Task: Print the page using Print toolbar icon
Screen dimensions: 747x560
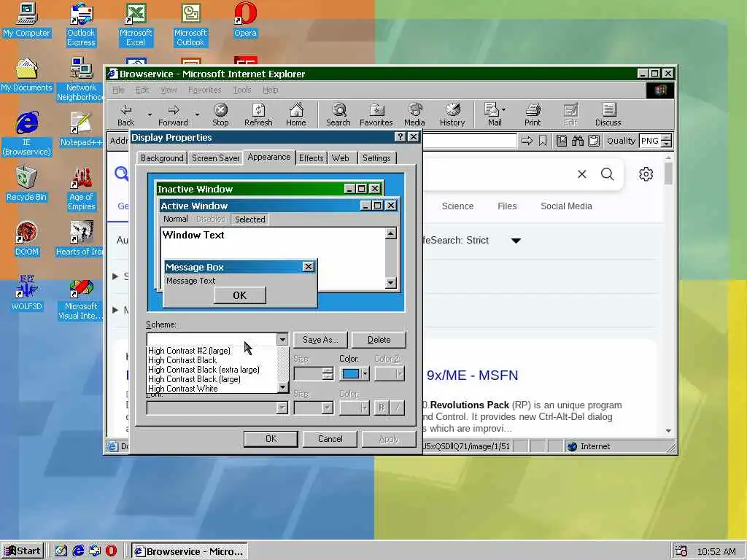Action: point(533,114)
